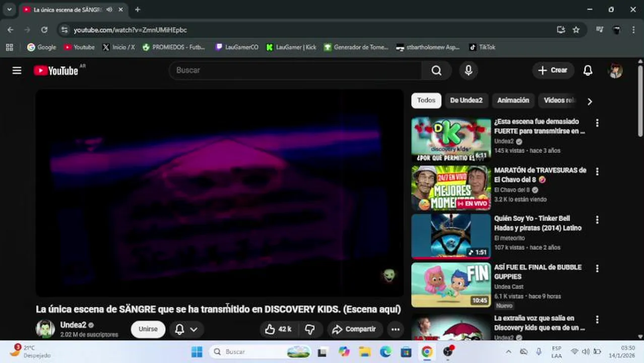Open the notifications bell in the header

pos(588,71)
